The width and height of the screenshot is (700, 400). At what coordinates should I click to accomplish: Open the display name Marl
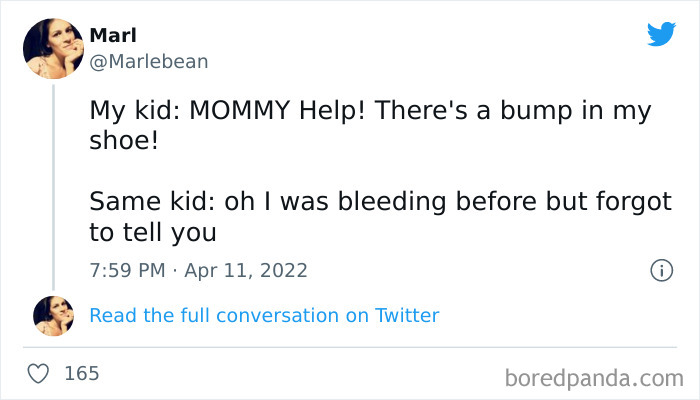[x=114, y=35]
